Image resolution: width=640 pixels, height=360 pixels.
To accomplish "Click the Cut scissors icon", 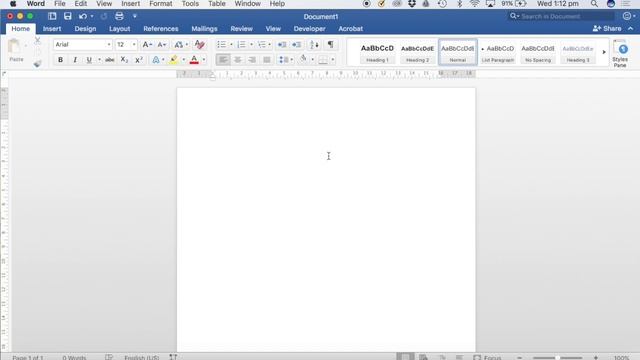I will click(x=38, y=40).
